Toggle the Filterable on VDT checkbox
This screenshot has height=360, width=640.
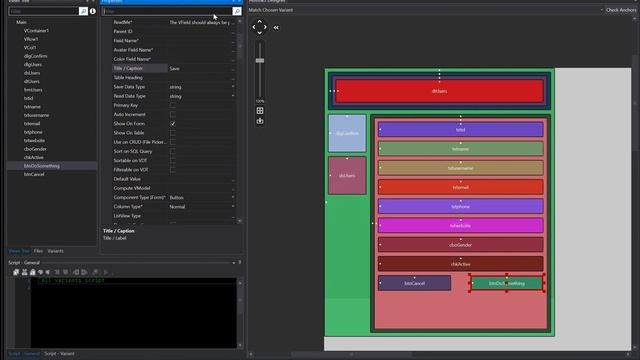click(173, 169)
